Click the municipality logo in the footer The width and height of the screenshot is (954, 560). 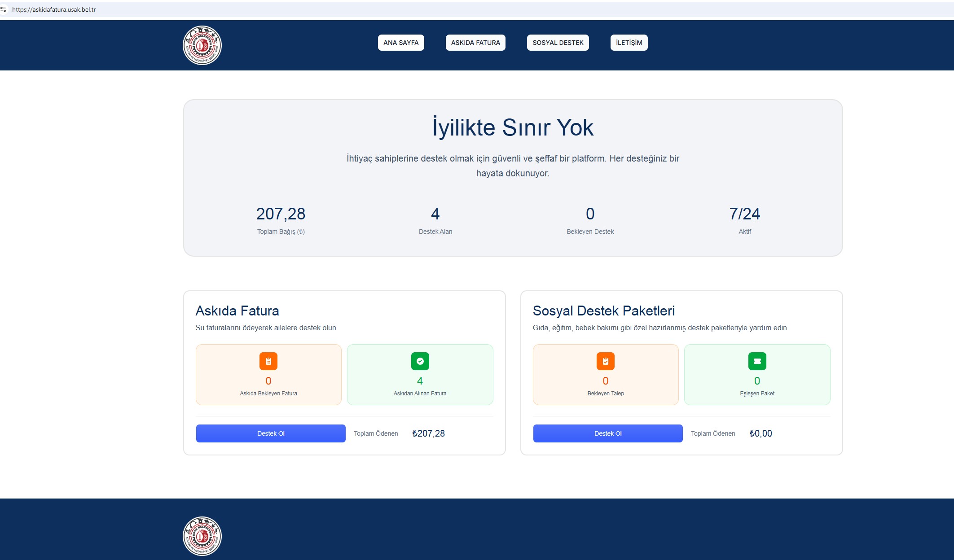coord(202,536)
